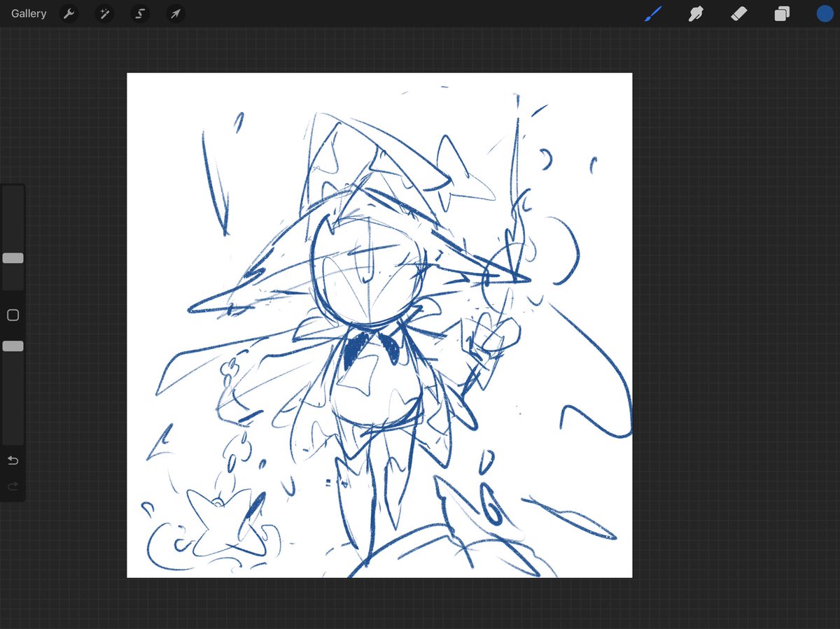Undo the last stroke
Image resolution: width=840 pixels, height=629 pixels.
tap(13, 460)
